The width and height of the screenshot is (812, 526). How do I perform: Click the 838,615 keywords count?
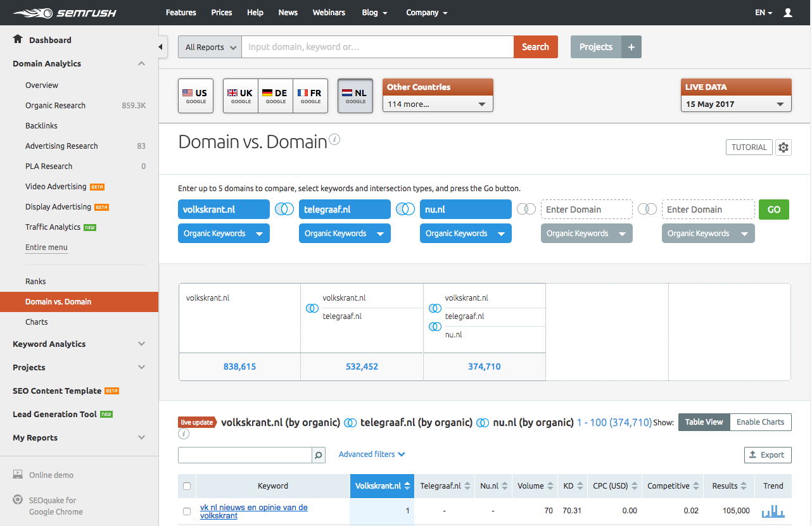pos(239,366)
